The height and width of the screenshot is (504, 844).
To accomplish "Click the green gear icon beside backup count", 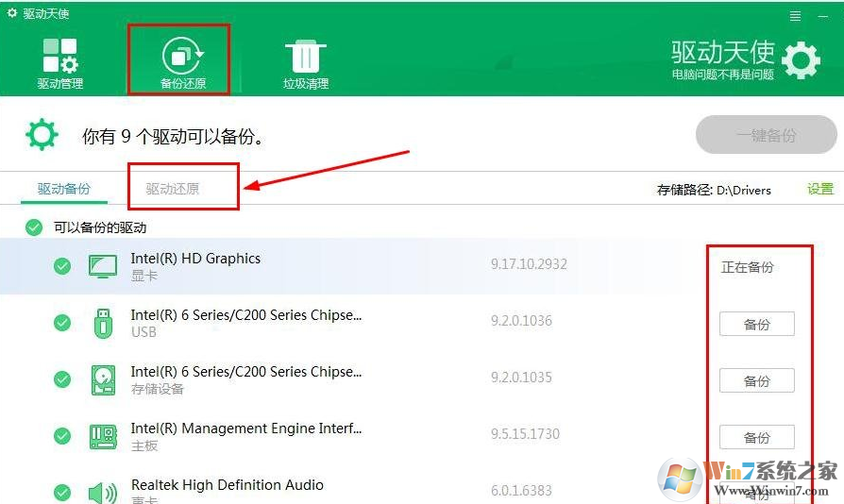I will 42,135.
